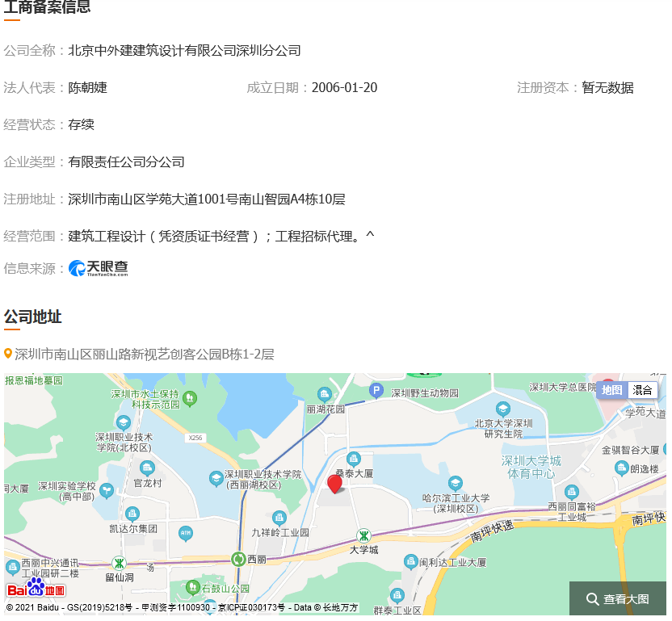Click the 凯达尔集团 building icon
672x621 pixels.
tap(132, 514)
